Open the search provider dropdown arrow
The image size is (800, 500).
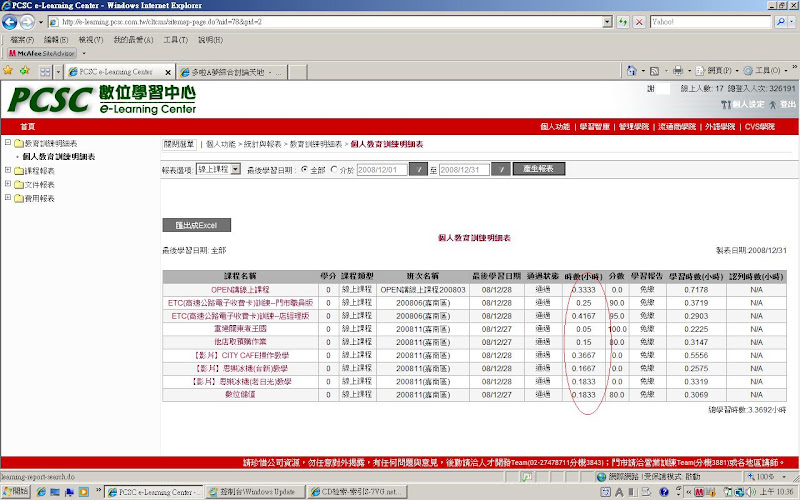792,22
